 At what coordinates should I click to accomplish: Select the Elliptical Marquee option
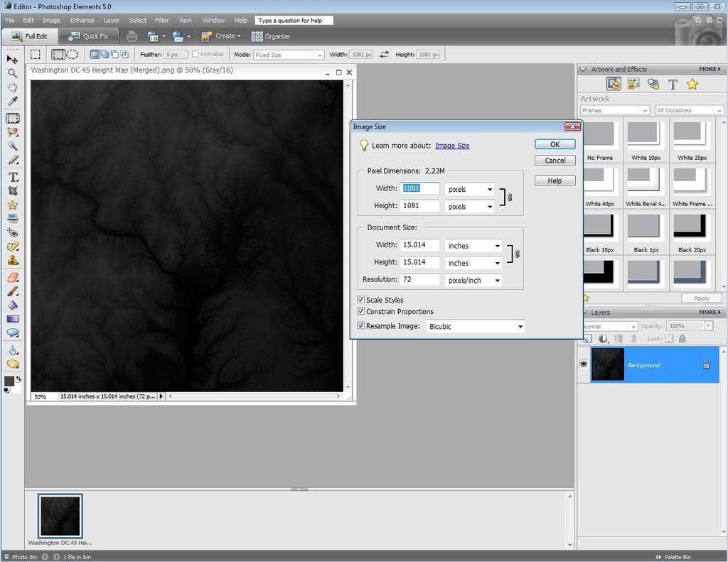pyautogui.click(x=72, y=55)
